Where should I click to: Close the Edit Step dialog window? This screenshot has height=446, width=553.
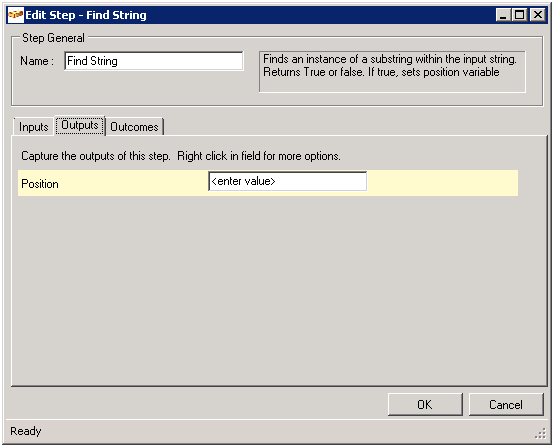coord(537,15)
